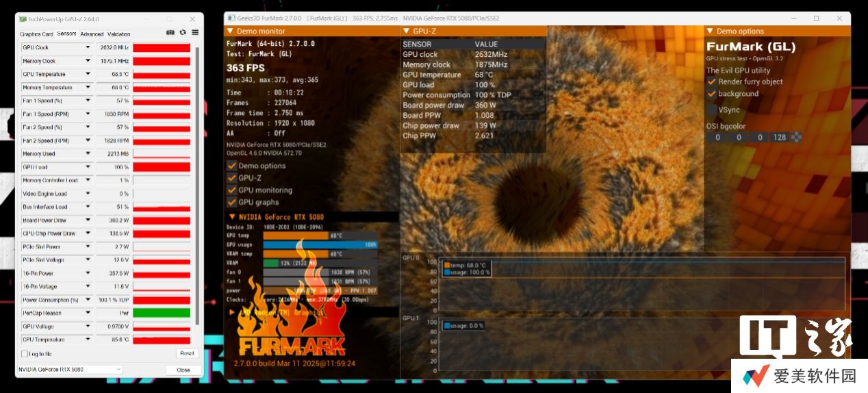The height and width of the screenshot is (393, 868).
Task: Click the FurMark app icon in title bar
Action: pyautogui.click(x=231, y=18)
